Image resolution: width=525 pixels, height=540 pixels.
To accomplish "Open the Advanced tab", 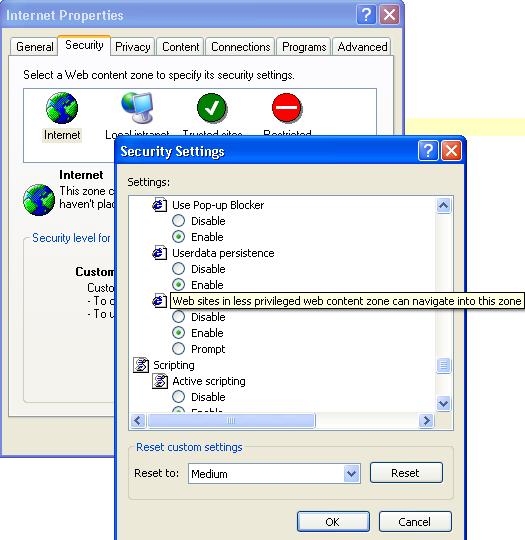I will pos(362,47).
